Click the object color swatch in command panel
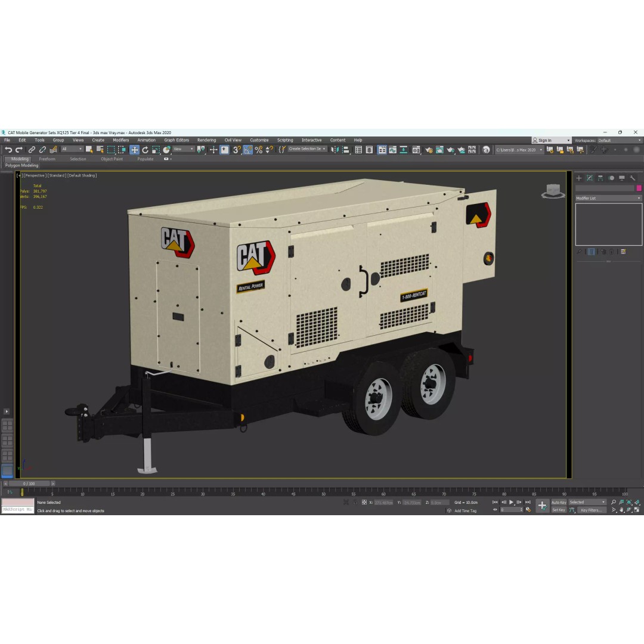This screenshot has height=644, width=644. 639,188
